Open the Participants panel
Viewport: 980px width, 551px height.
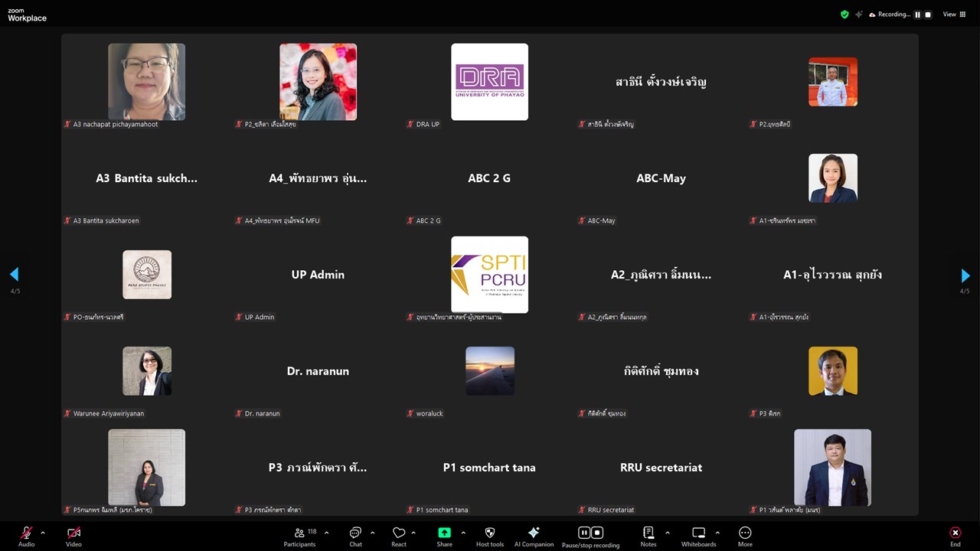(299, 536)
